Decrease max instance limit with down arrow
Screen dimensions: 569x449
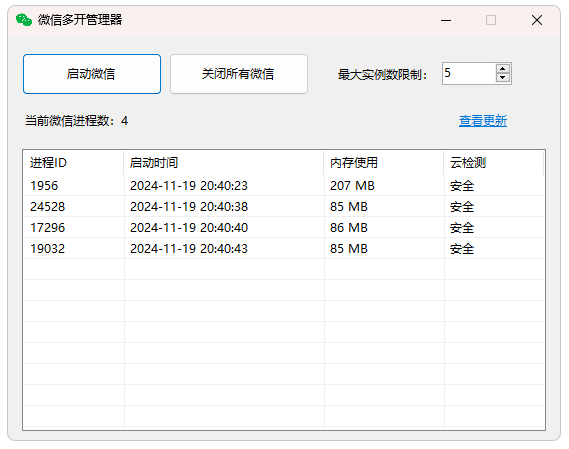(503, 77)
